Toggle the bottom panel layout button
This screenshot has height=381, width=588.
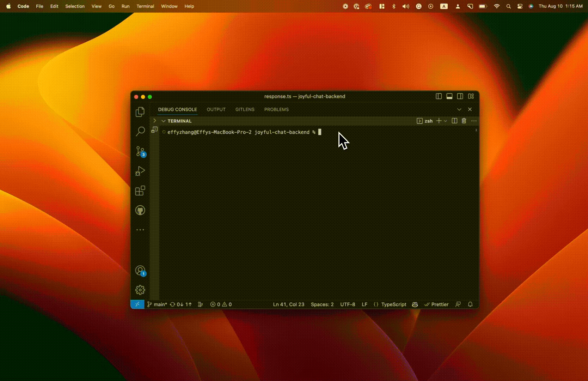[x=449, y=96]
